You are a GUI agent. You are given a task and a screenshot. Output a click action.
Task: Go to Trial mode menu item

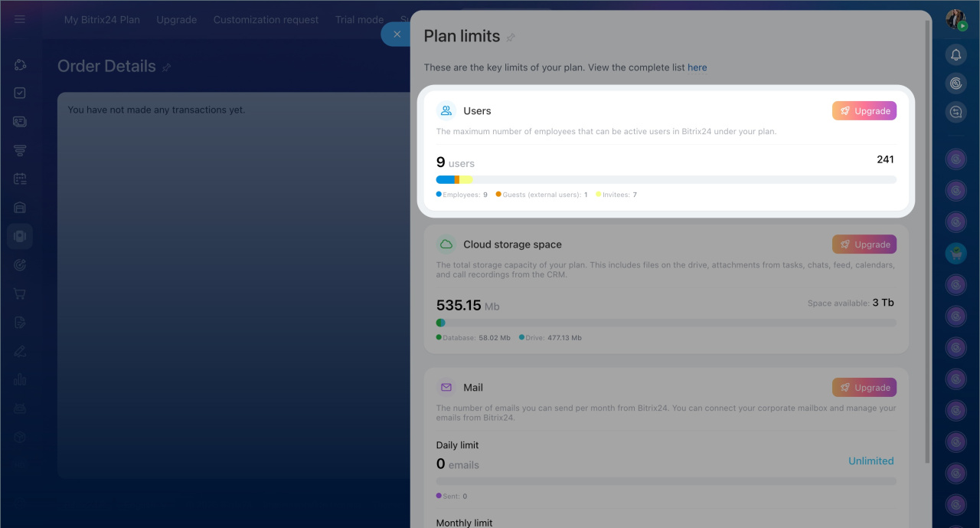359,20
